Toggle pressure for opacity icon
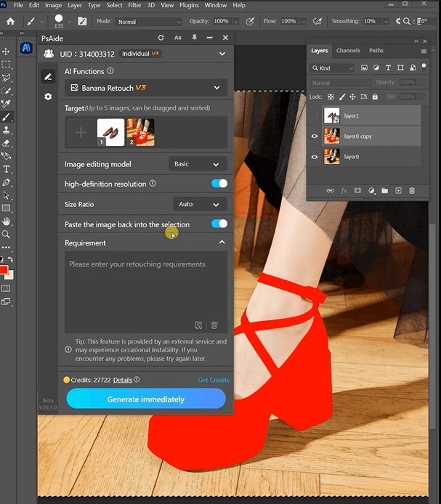This screenshot has height=504, width=441. [x=250, y=21]
